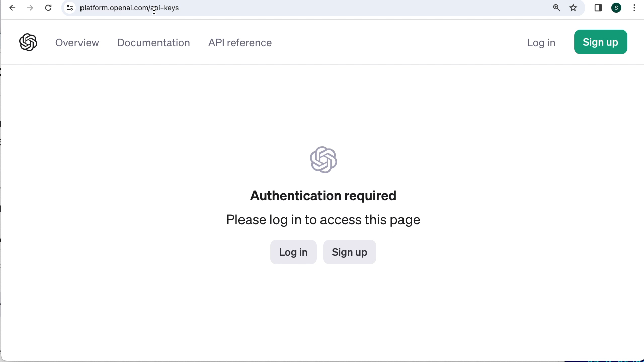644x362 pixels.
Task: Click the browser forward arrow
Action: coord(30,8)
